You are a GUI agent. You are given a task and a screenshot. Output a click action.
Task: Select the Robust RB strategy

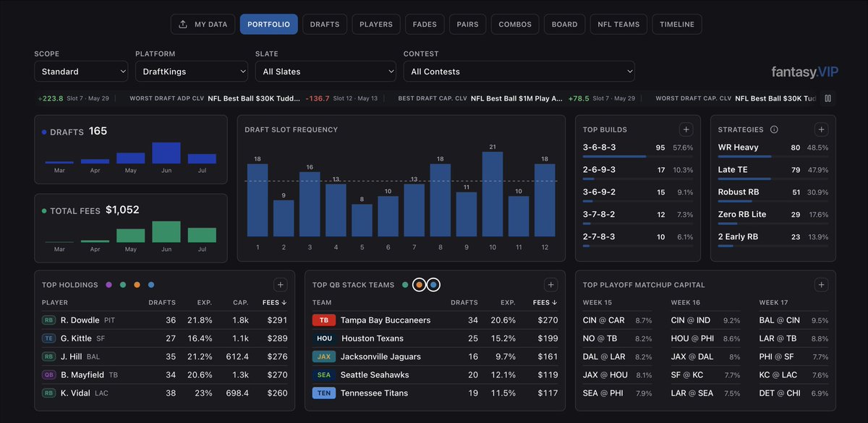(773, 194)
